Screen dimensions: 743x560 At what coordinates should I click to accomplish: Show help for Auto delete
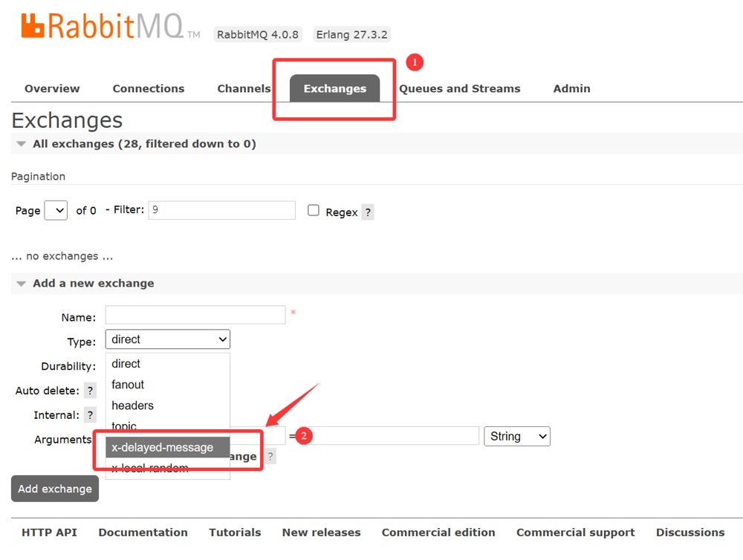coord(90,391)
